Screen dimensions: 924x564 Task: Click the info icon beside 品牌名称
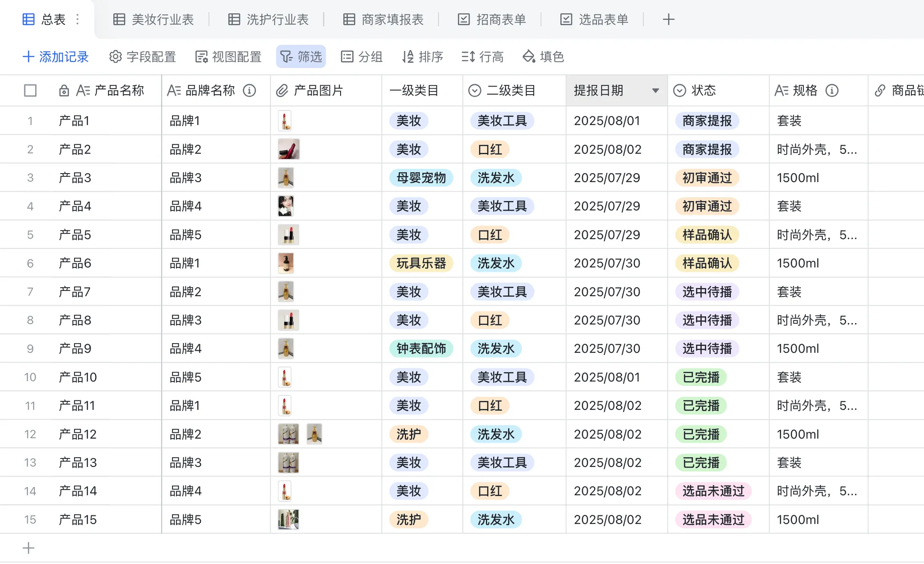coord(249,91)
